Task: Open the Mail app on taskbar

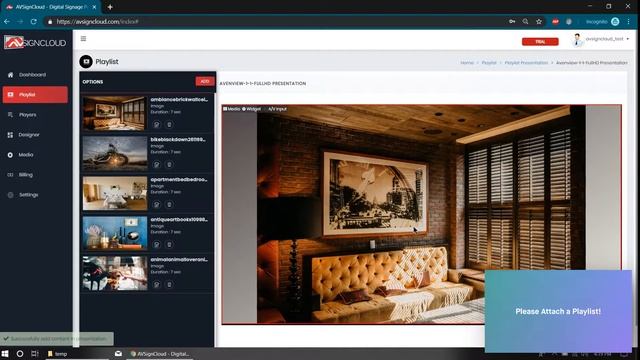Action: coord(118,354)
